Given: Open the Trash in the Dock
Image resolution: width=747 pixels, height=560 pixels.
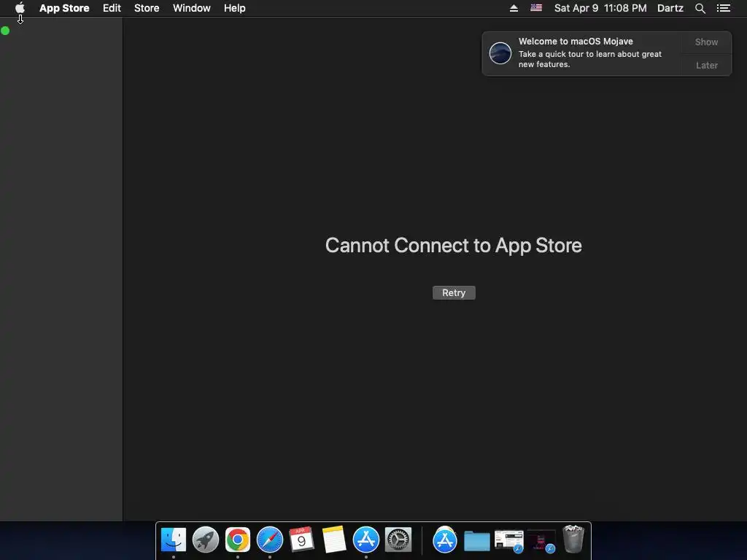Looking at the screenshot, I should 573,539.
